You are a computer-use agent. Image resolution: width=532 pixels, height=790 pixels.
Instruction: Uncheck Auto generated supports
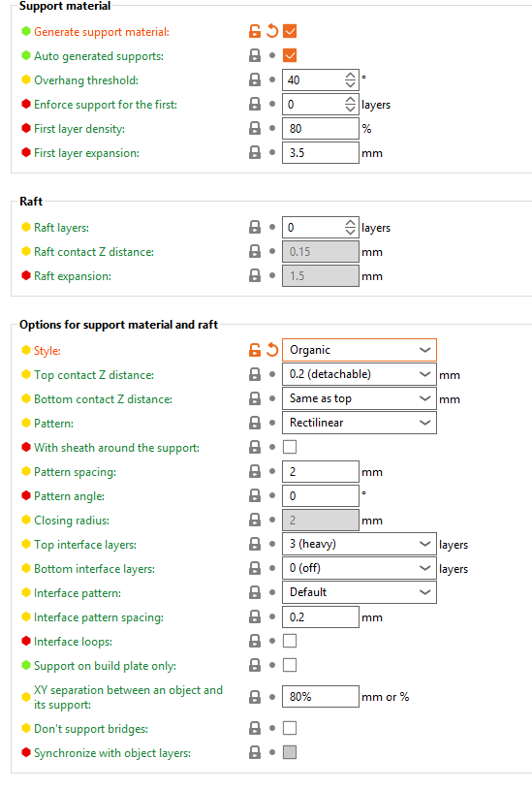pyautogui.click(x=290, y=55)
